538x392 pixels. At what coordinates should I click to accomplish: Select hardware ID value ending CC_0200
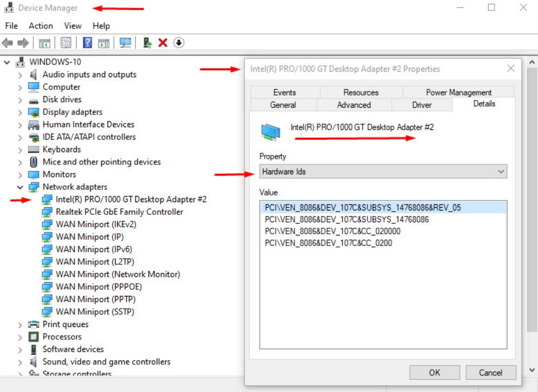click(x=328, y=243)
